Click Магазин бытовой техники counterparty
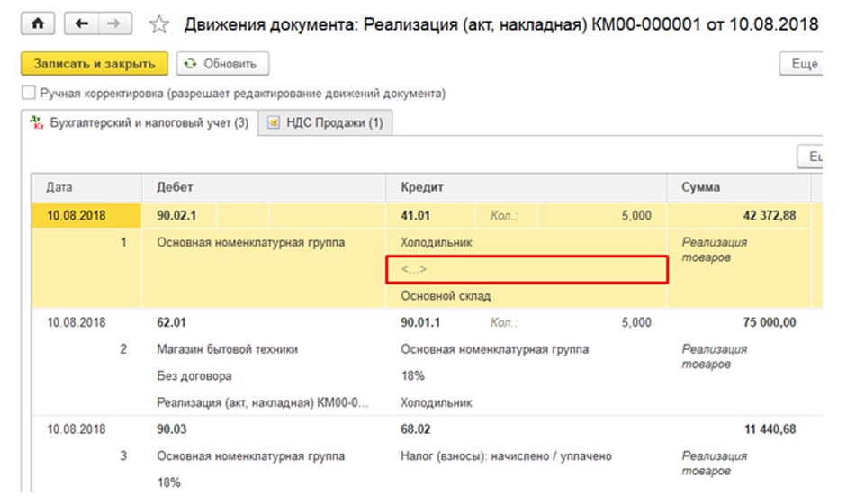847x504 pixels. click(x=228, y=349)
